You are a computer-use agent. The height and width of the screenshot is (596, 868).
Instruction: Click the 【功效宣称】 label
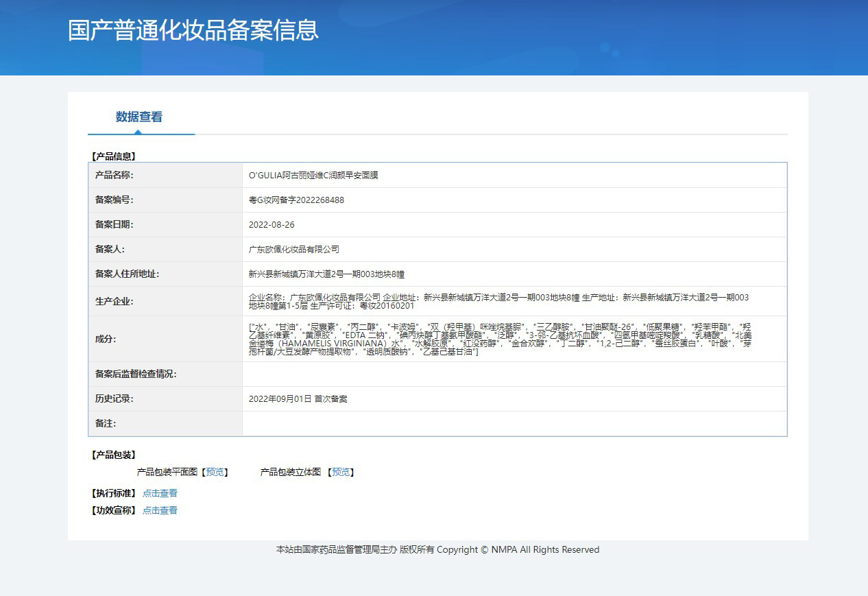click(114, 510)
